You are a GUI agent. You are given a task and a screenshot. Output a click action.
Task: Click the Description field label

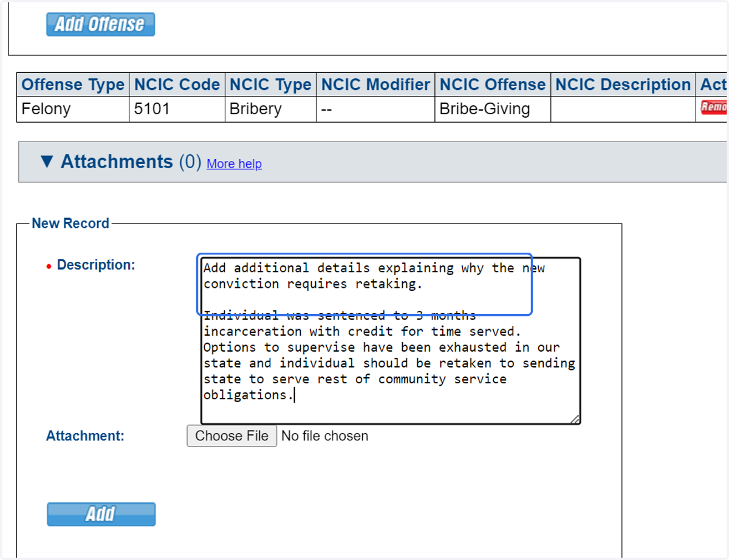96,265
